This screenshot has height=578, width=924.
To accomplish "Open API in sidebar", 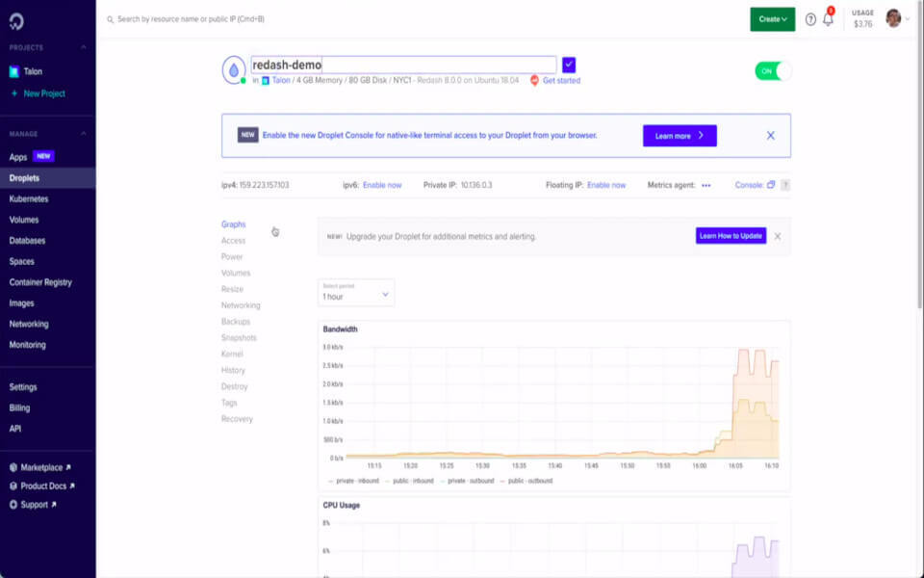I will (15, 429).
